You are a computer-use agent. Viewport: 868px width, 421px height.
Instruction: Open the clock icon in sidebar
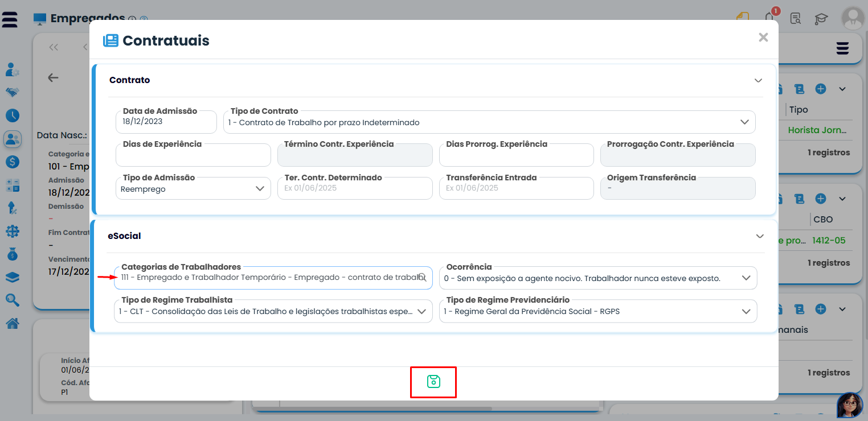13,115
